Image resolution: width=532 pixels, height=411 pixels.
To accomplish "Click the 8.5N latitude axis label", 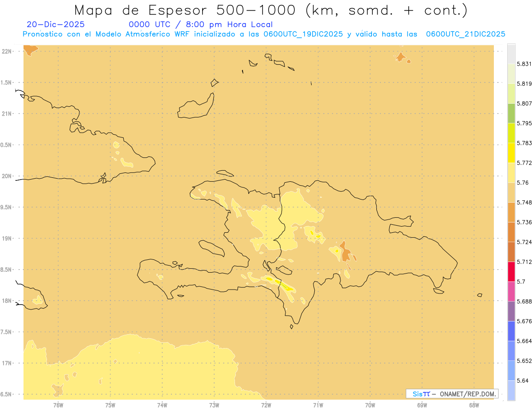I will click(6, 270).
